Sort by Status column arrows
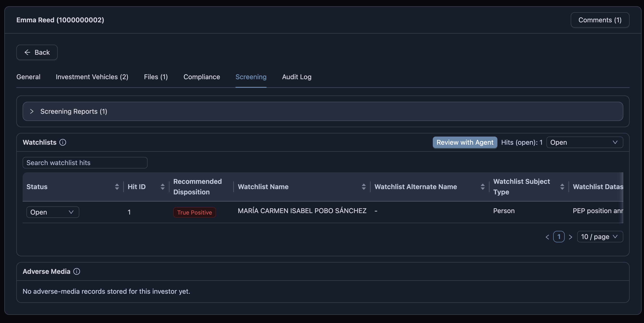Screen dimensions: 644x323 [117, 187]
